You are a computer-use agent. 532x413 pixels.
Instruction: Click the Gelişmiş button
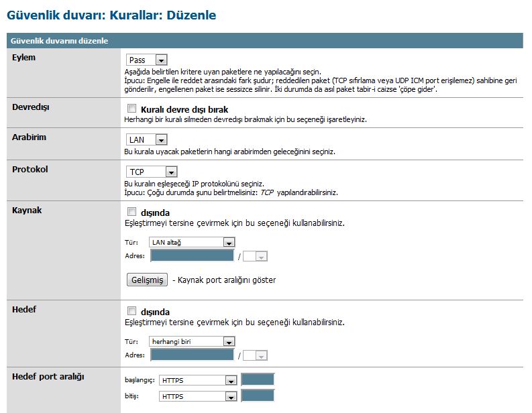click(x=147, y=280)
